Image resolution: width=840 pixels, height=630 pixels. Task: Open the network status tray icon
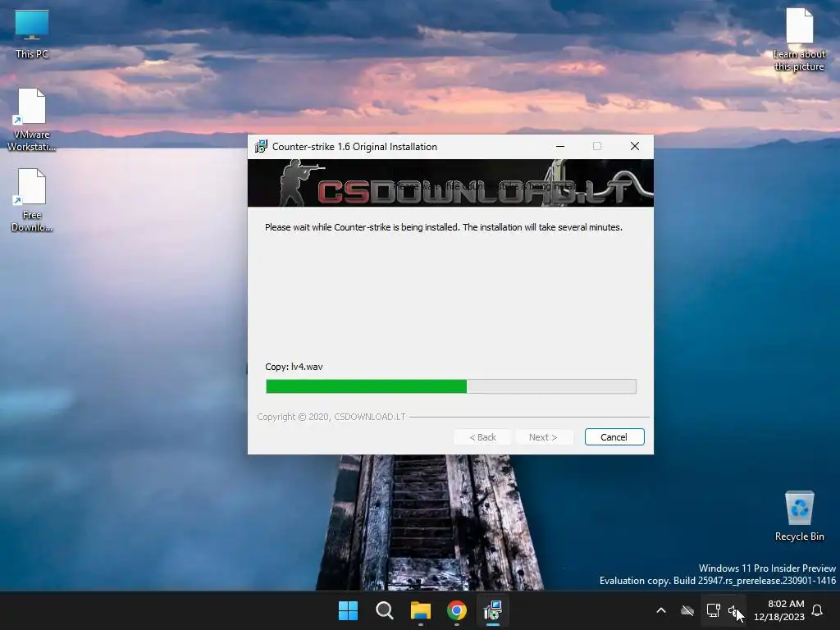pyautogui.click(x=713, y=610)
